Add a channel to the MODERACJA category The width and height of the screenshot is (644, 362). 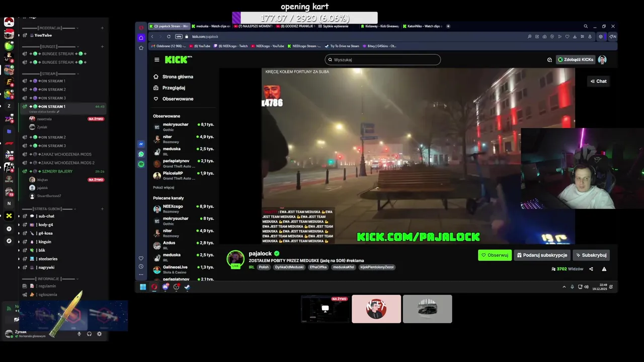coord(102,28)
